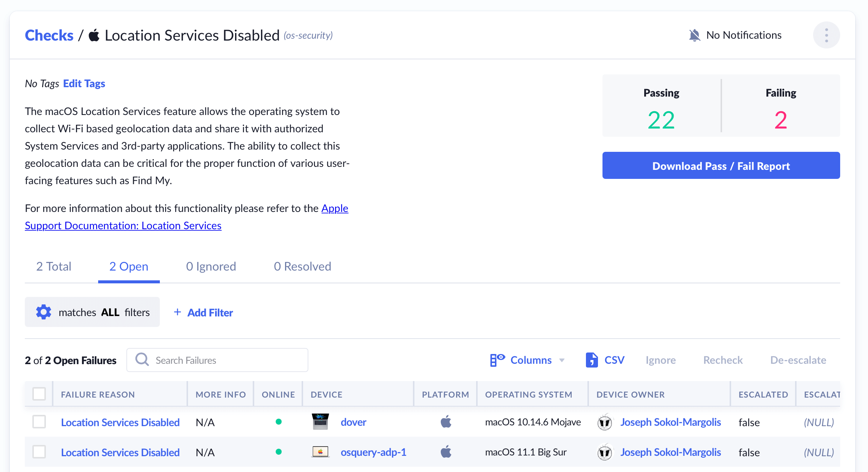Open the Edit Tags link

click(84, 83)
